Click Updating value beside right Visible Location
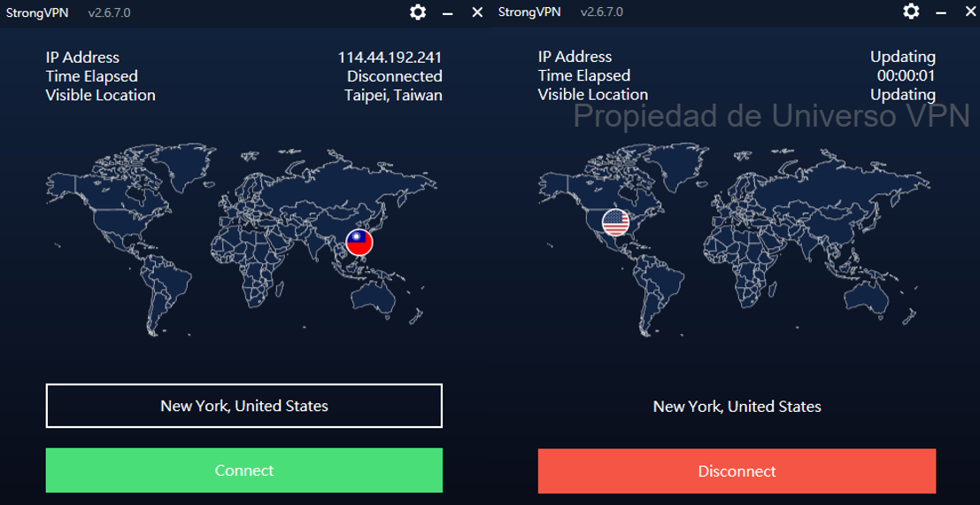The height and width of the screenshot is (505, 980). [903, 95]
